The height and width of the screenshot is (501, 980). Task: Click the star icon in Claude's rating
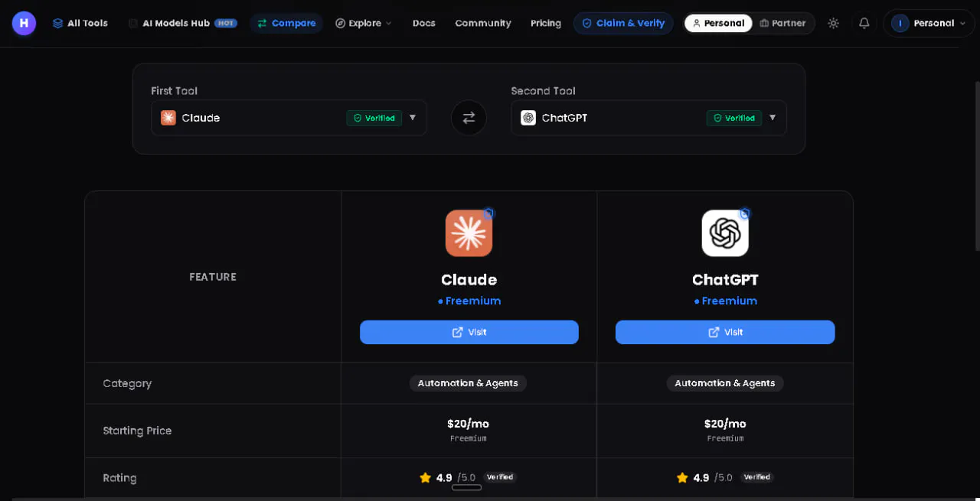pyautogui.click(x=426, y=478)
